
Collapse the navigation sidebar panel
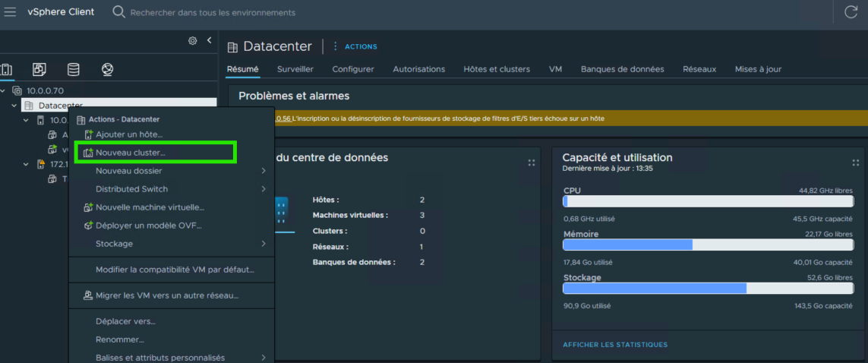tap(209, 40)
